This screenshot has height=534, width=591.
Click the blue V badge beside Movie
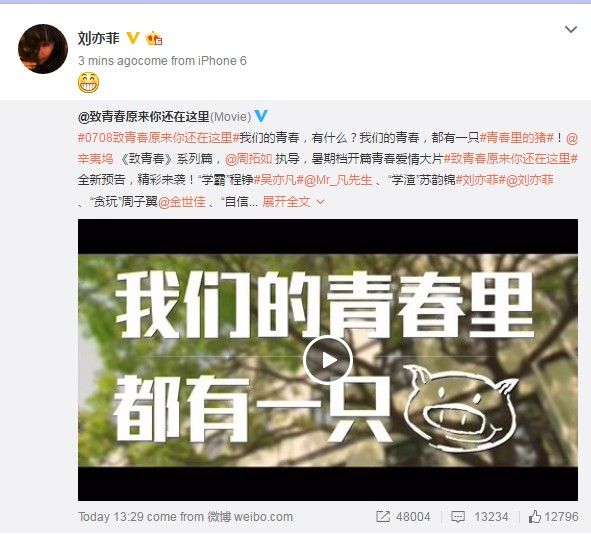point(261,116)
